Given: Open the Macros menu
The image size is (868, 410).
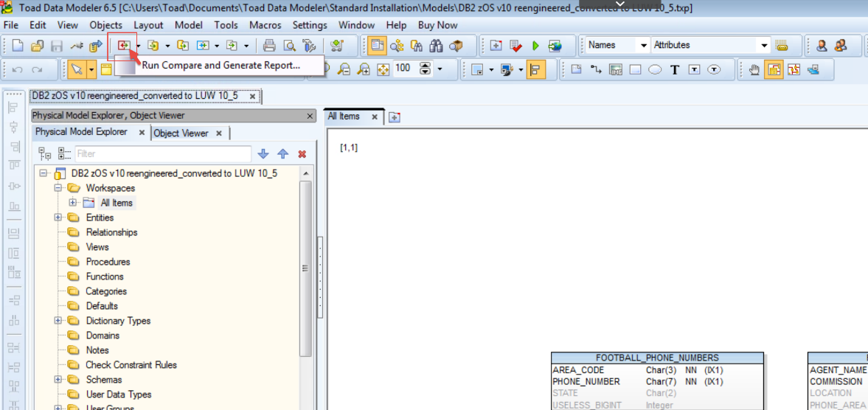Looking at the screenshot, I should tap(265, 25).
